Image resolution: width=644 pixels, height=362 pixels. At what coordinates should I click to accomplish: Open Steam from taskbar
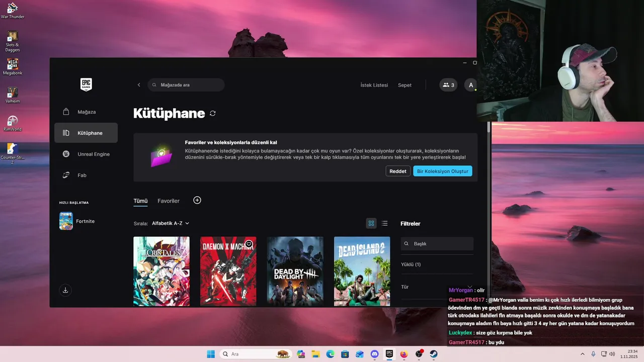(x=434, y=354)
